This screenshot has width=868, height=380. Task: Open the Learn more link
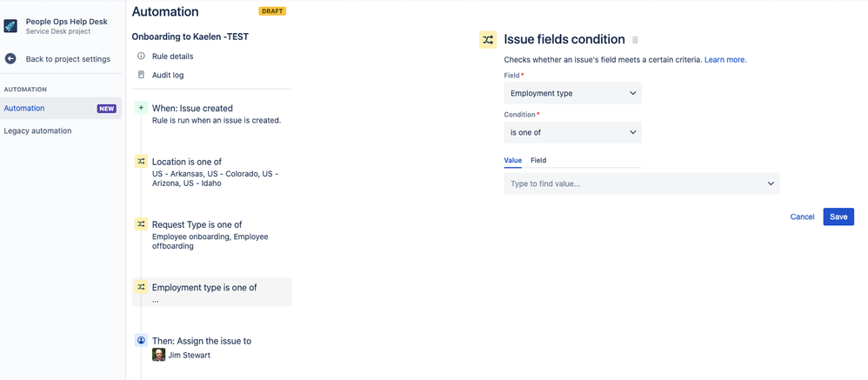(x=725, y=60)
